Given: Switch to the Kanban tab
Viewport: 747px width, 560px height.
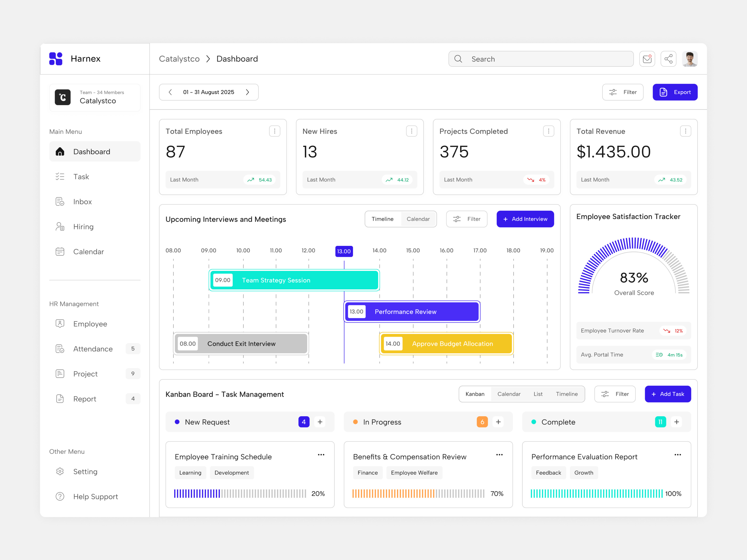Looking at the screenshot, I should (x=475, y=394).
